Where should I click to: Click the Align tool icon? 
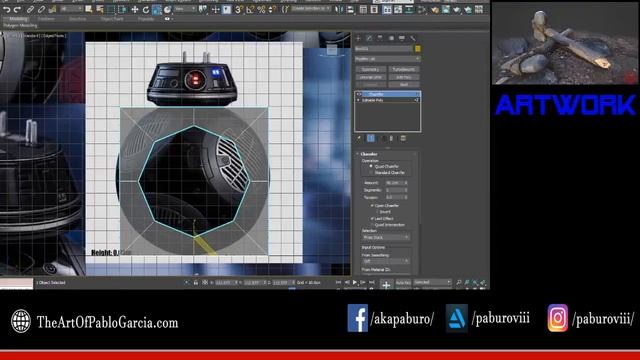coord(350,9)
